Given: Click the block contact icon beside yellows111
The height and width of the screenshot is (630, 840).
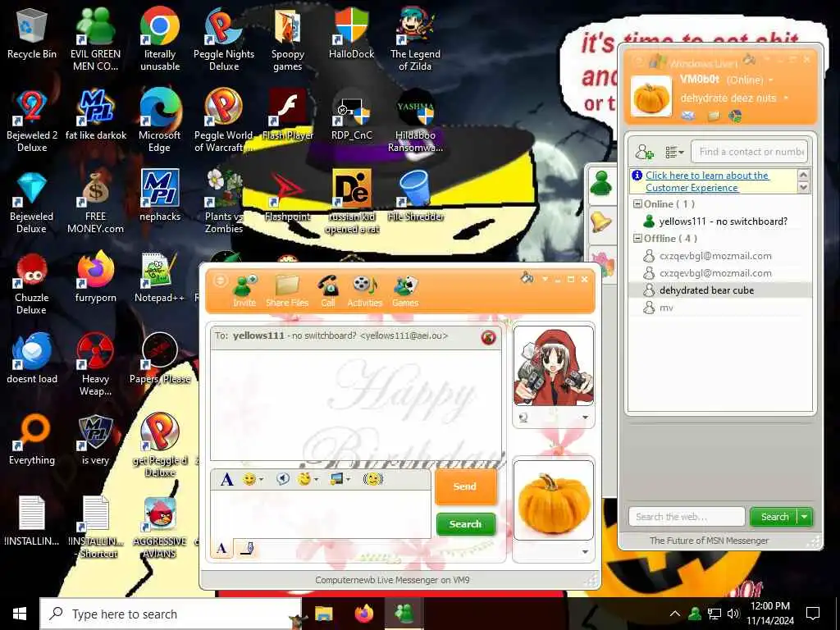Looking at the screenshot, I should (x=488, y=337).
